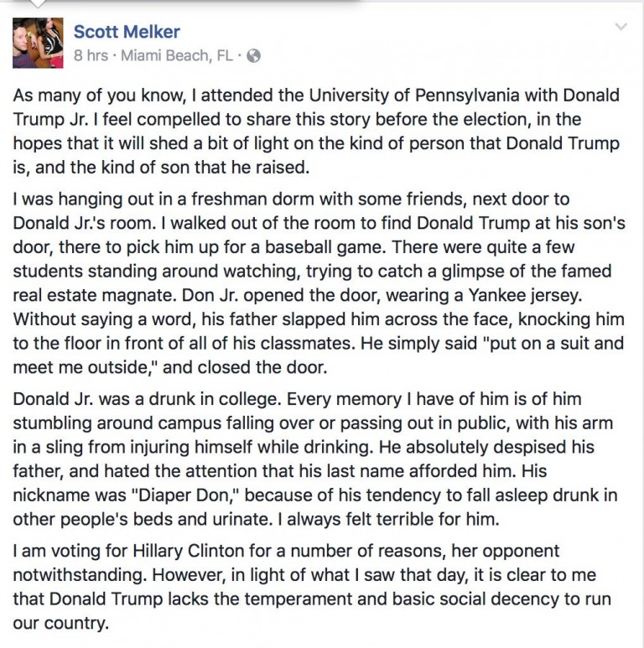Open the Miami Beach, FL location link
644x648 pixels.
(177, 56)
